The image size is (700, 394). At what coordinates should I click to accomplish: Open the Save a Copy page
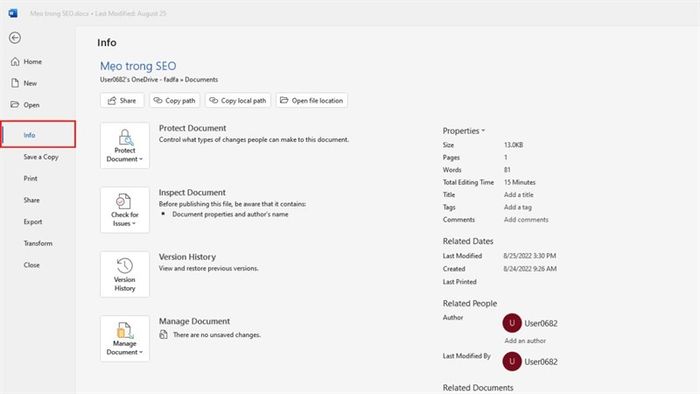[x=41, y=157]
